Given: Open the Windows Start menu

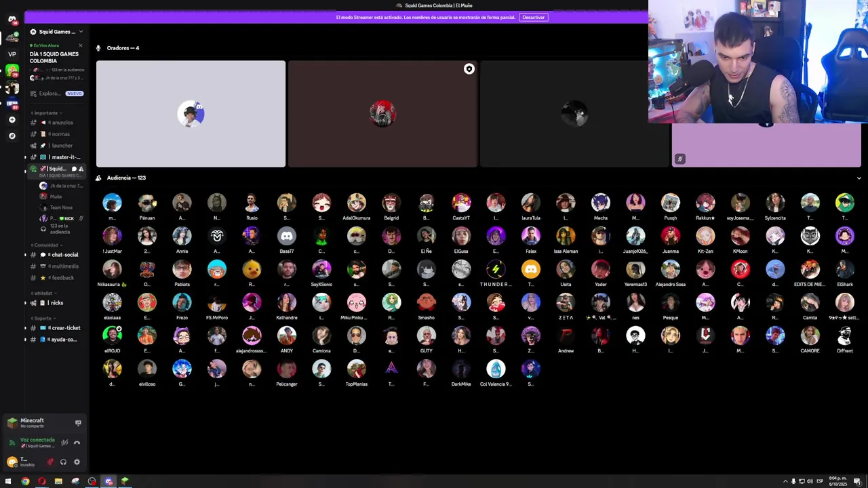Looking at the screenshot, I should [8, 481].
